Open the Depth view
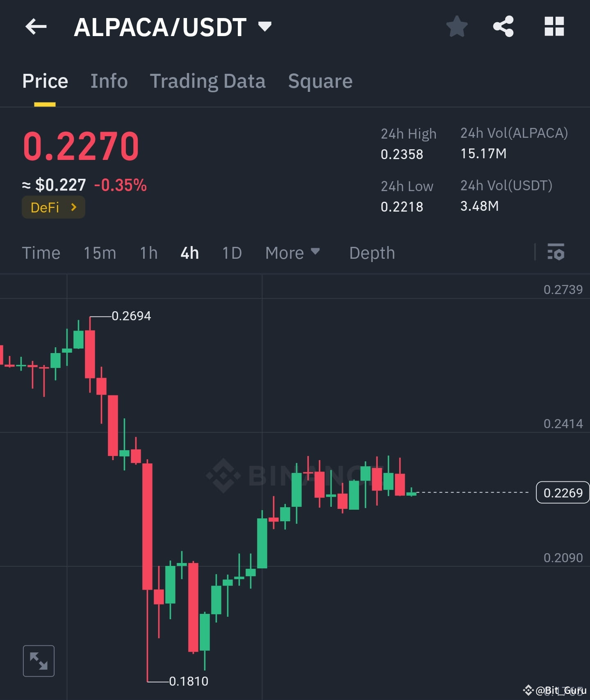The width and height of the screenshot is (590, 700). pyautogui.click(x=371, y=253)
